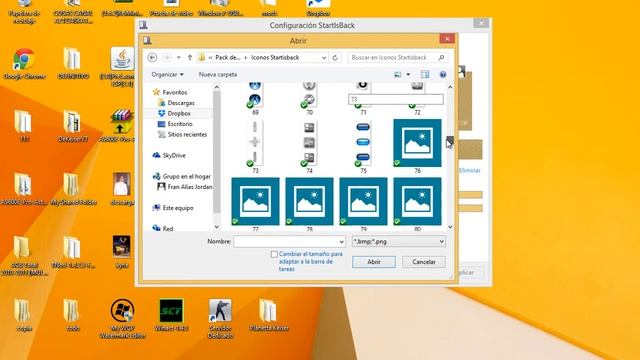Refresh the Iconos Startisback folder
The width and height of the screenshot is (640, 360).
(x=335, y=58)
